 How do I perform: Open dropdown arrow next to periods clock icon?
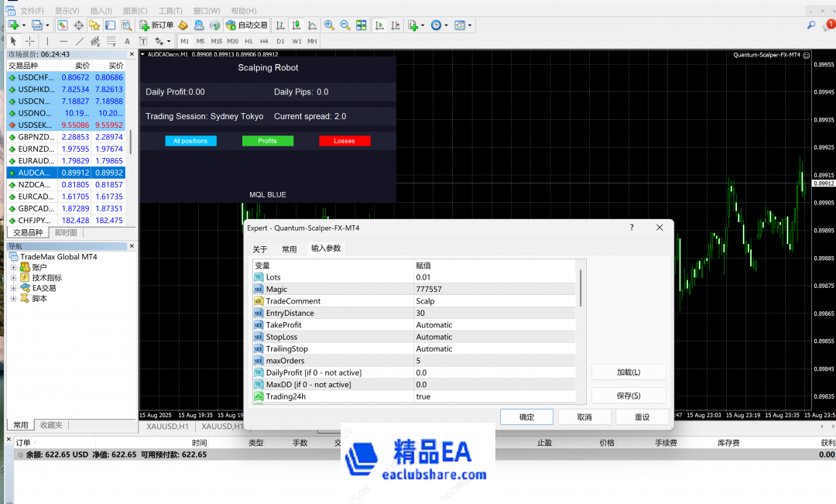pos(447,25)
